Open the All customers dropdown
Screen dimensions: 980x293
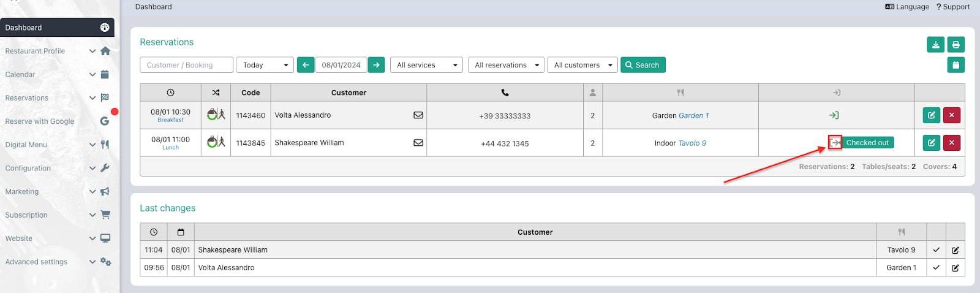(x=583, y=65)
